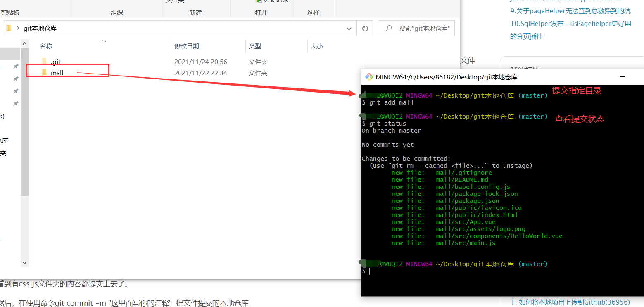
Task: Click 'On branch master' terminal output
Action: point(391,131)
